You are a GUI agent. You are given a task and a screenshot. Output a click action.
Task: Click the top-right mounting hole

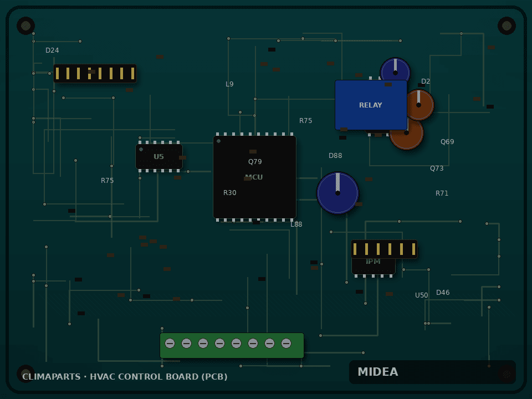click(x=507, y=26)
